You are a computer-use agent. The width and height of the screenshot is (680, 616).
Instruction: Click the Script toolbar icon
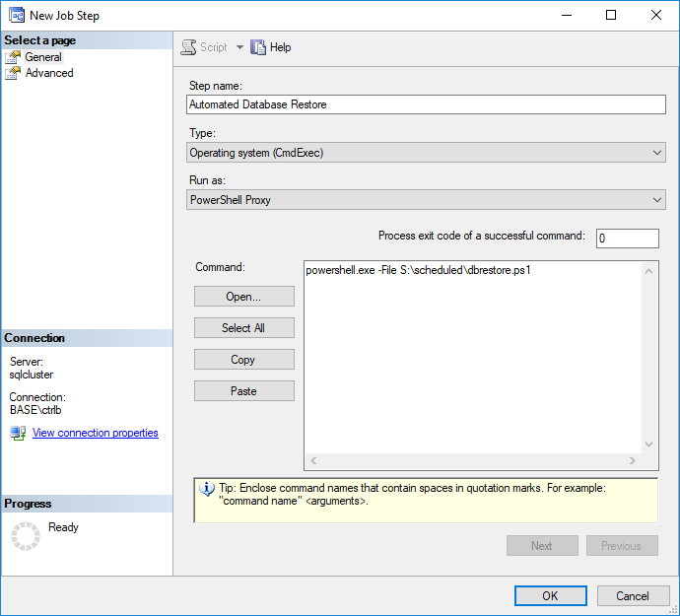tap(189, 47)
